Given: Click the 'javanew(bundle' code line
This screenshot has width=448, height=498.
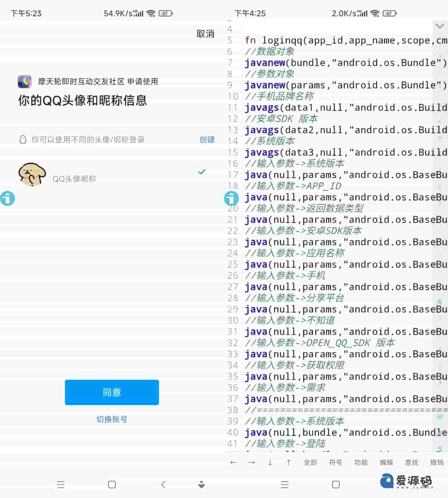Looking at the screenshot, I should click(346, 63).
